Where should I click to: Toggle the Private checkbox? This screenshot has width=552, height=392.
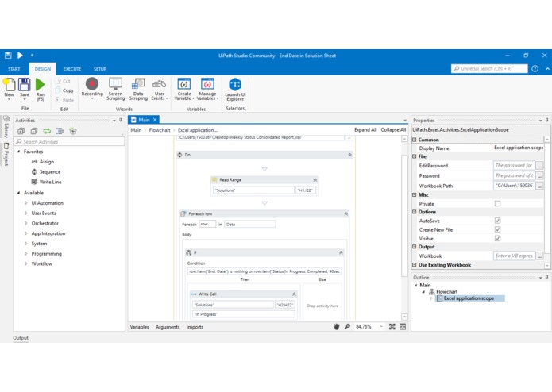(x=497, y=204)
